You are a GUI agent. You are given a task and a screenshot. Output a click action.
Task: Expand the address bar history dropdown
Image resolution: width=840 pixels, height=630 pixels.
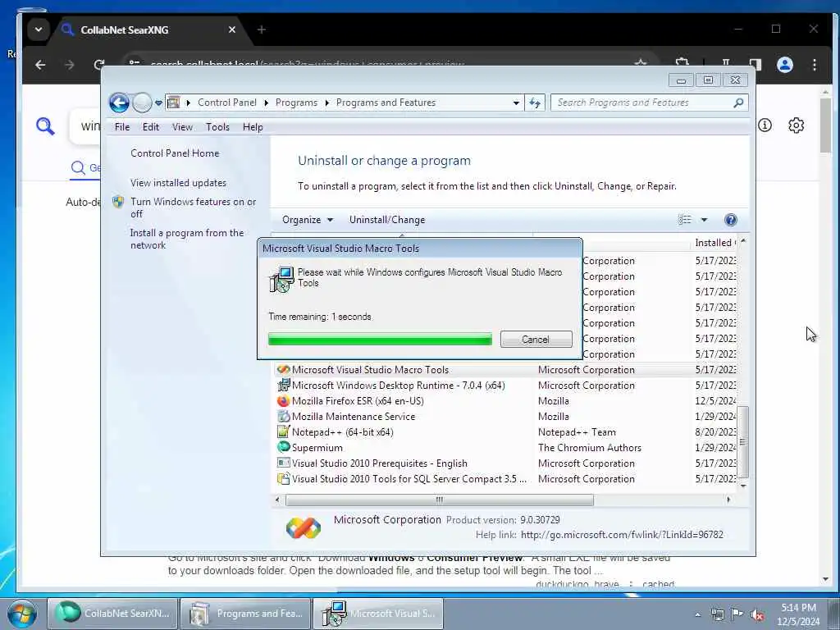tap(516, 103)
